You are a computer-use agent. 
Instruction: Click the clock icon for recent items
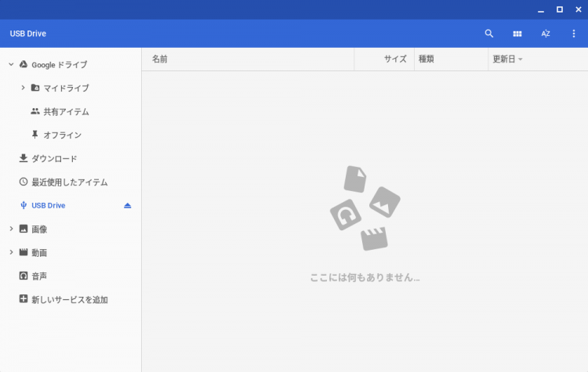tap(24, 182)
